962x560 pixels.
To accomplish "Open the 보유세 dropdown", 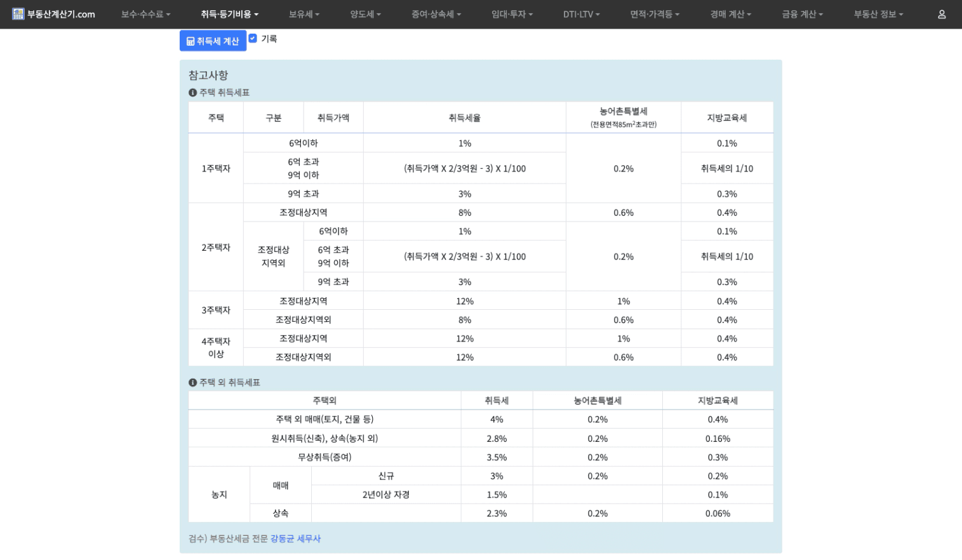I will [304, 14].
